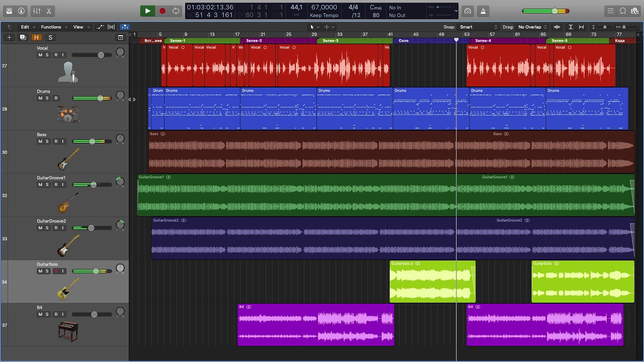This screenshot has width=644, height=362.
Task: Toggle the Catch Playhead button
Action: pyautogui.click(x=125, y=27)
